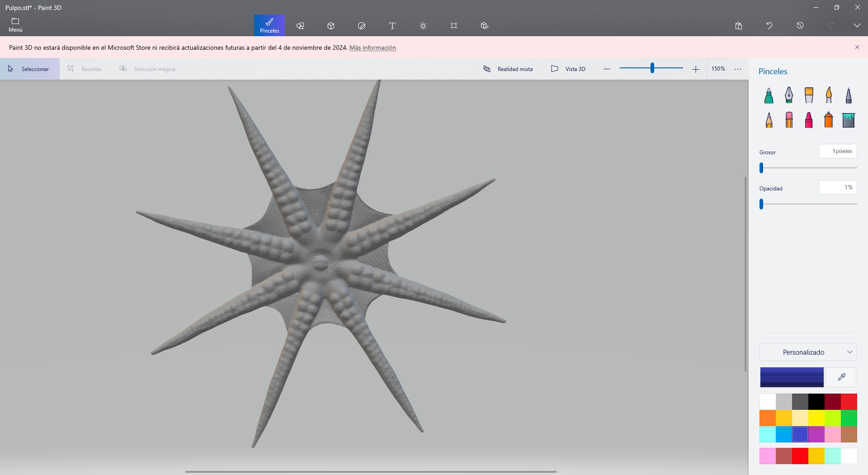
Task: Click the canvas horizontal scrollbar
Action: click(371, 471)
